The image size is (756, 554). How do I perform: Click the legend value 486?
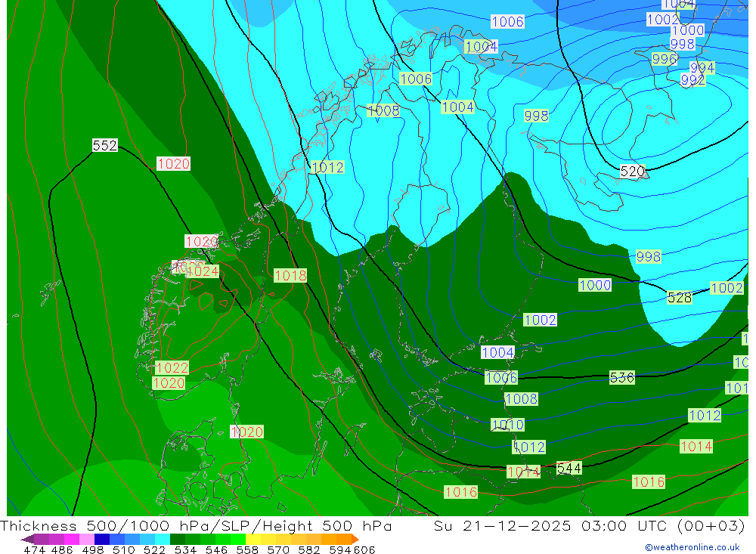(62, 549)
